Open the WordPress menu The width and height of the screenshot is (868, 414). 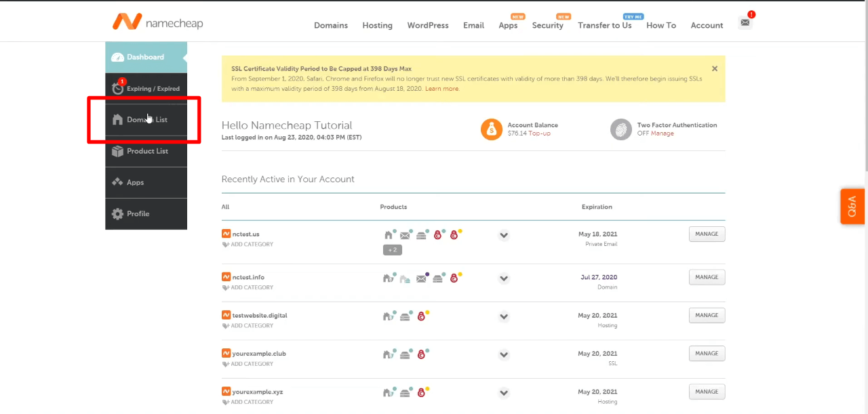coord(428,25)
